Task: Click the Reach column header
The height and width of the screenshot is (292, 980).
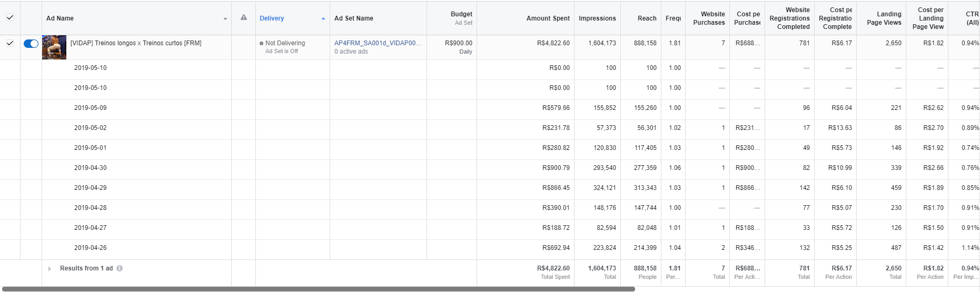Action: 647,18
